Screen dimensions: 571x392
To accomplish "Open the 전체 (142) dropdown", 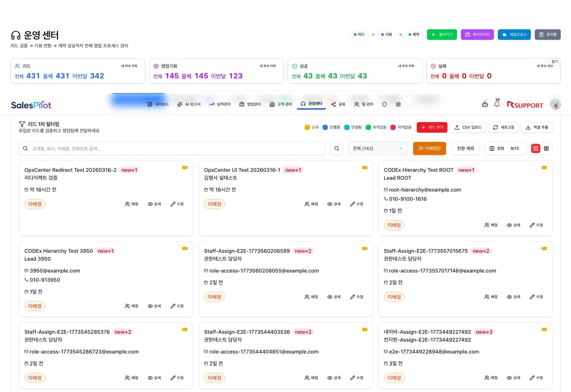I will tap(378, 148).
